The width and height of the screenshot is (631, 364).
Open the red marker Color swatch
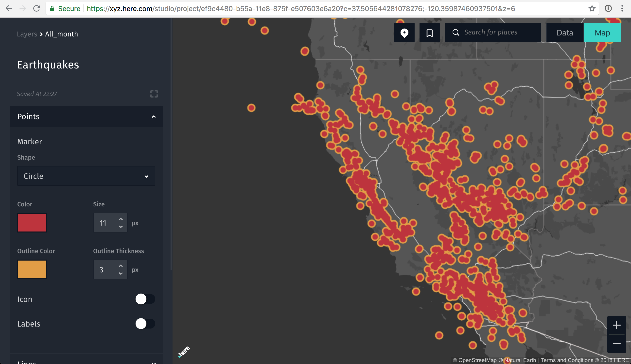(32, 222)
